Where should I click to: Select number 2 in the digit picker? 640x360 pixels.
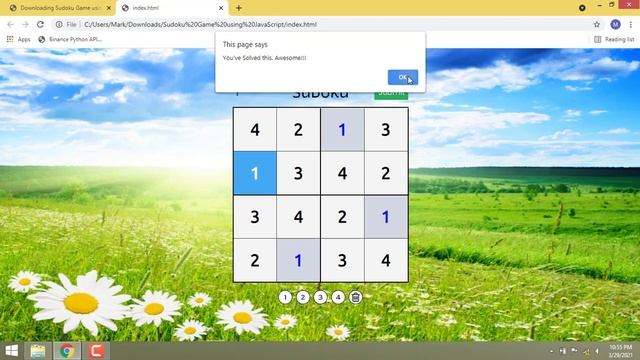(x=303, y=297)
